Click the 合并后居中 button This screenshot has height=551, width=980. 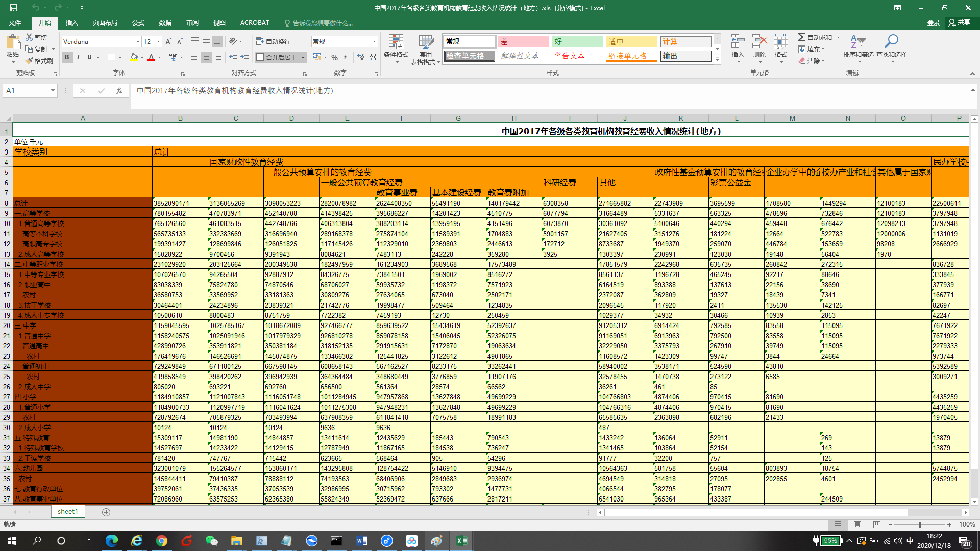tap(277, 58)
